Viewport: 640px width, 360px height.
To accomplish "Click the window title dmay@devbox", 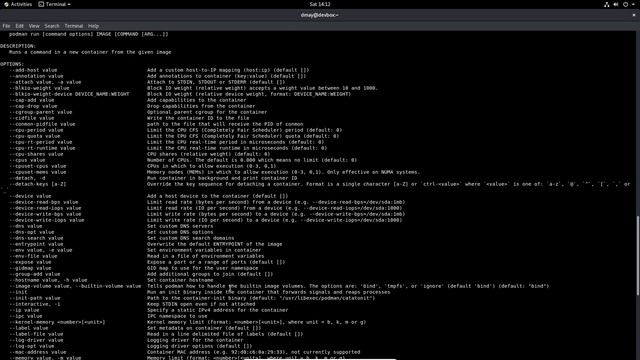I will pos(320,15).
